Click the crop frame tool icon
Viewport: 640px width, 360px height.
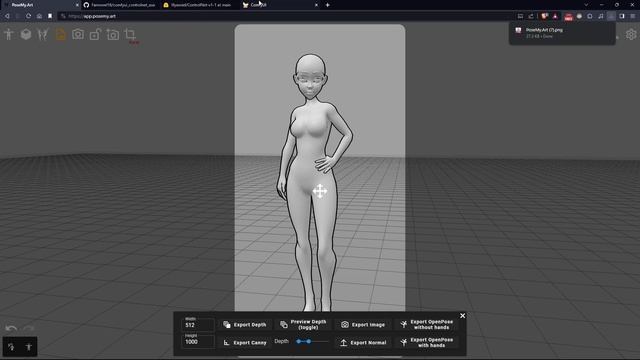[130, 34]
